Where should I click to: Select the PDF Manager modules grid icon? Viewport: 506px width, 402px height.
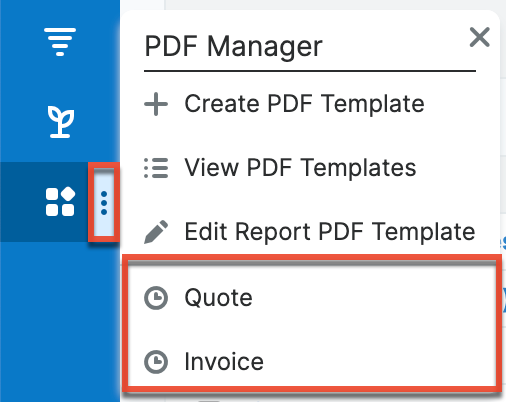(60, 202)
